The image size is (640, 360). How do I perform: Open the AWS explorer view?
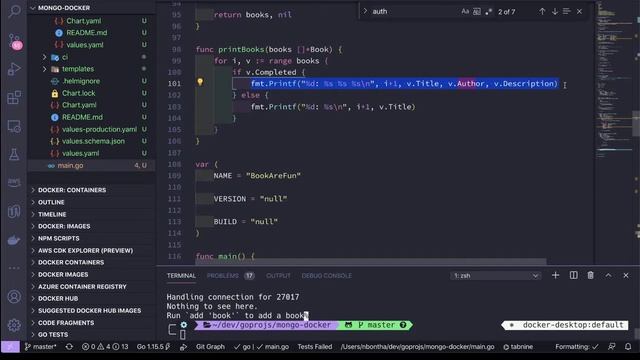click(x=14, y=182)
